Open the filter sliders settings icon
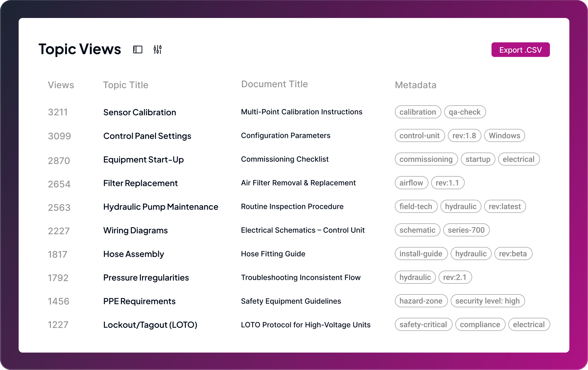 tap(158, 50)
